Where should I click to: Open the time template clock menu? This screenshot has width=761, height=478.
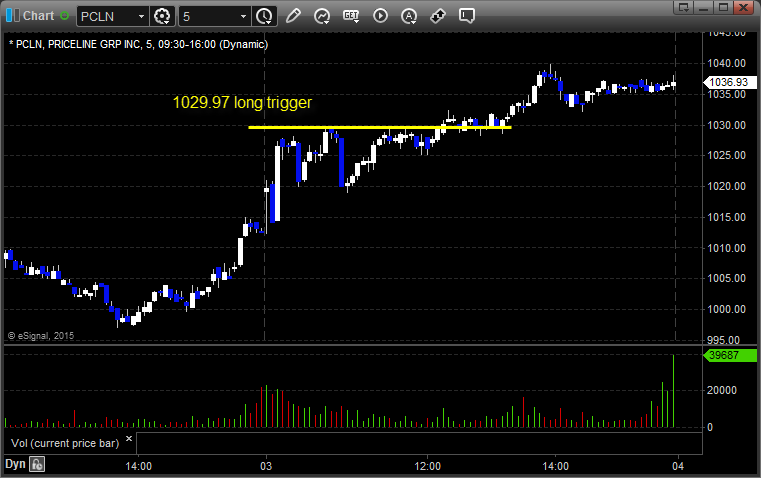tap(265, 16)
